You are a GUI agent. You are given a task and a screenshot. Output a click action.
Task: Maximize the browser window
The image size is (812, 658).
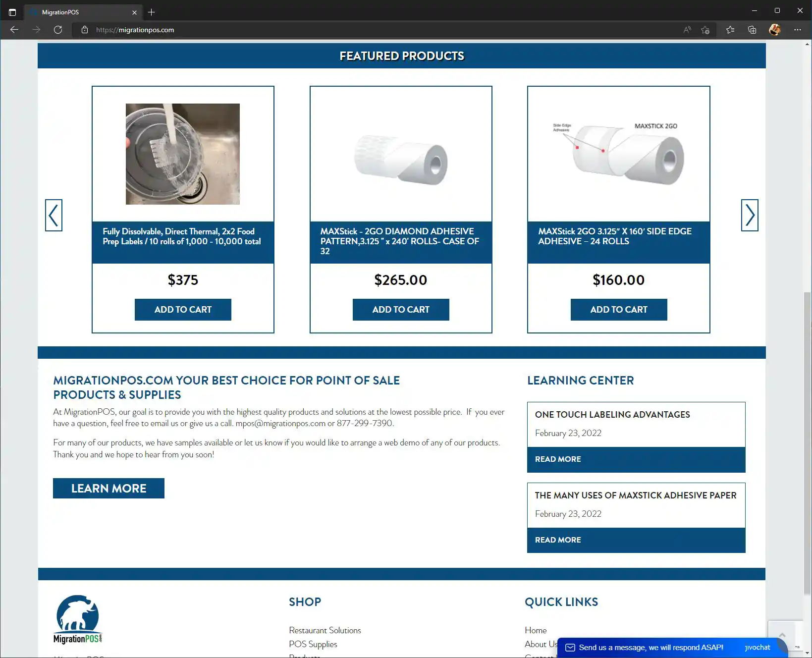[x=777, y=10]
